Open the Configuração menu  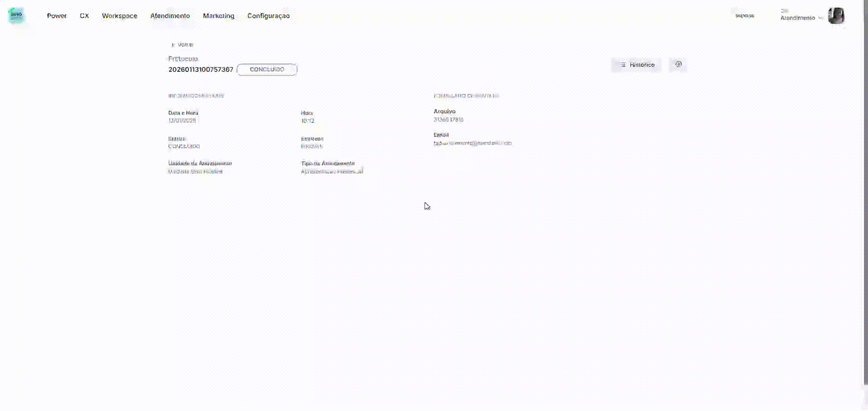click(x=268, y=16)
